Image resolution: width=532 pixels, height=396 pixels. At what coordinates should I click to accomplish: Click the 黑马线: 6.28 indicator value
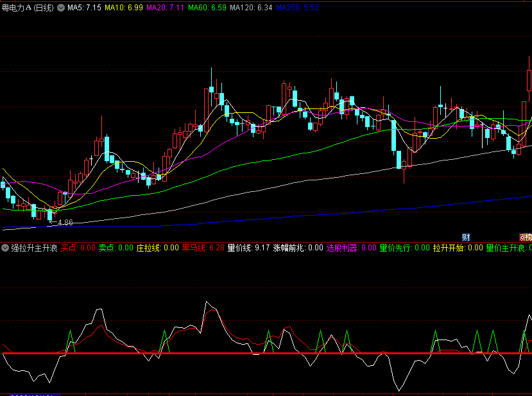203,248
